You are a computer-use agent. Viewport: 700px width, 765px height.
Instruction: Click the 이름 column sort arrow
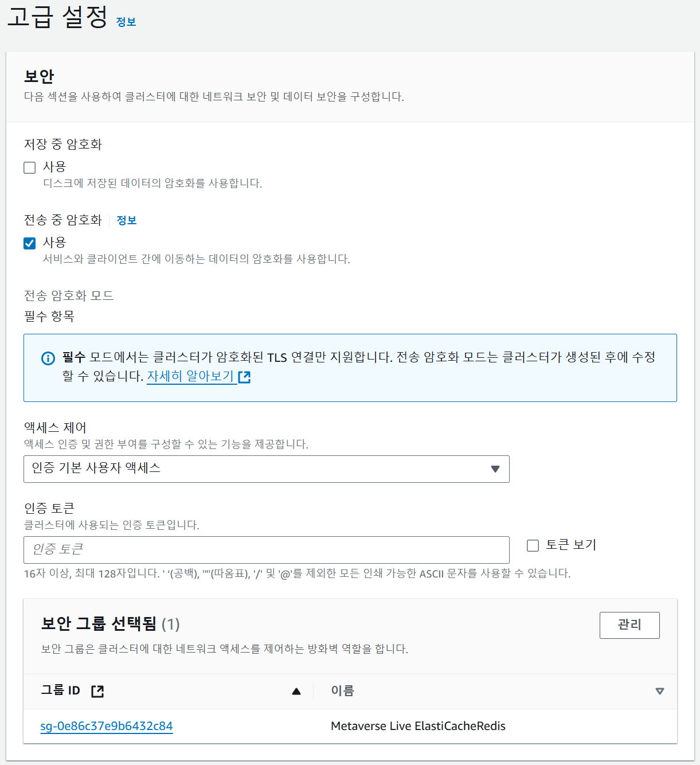(x=659, y=691)
